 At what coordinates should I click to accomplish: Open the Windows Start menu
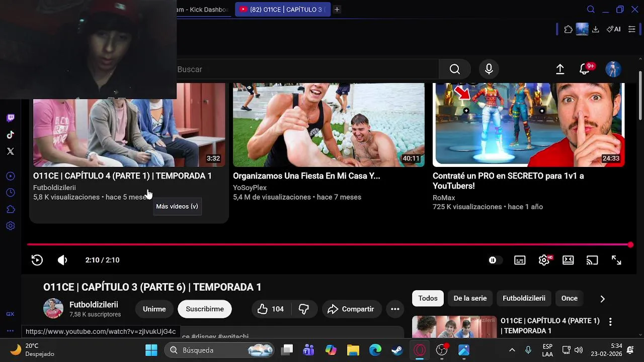tap(151, 350)
